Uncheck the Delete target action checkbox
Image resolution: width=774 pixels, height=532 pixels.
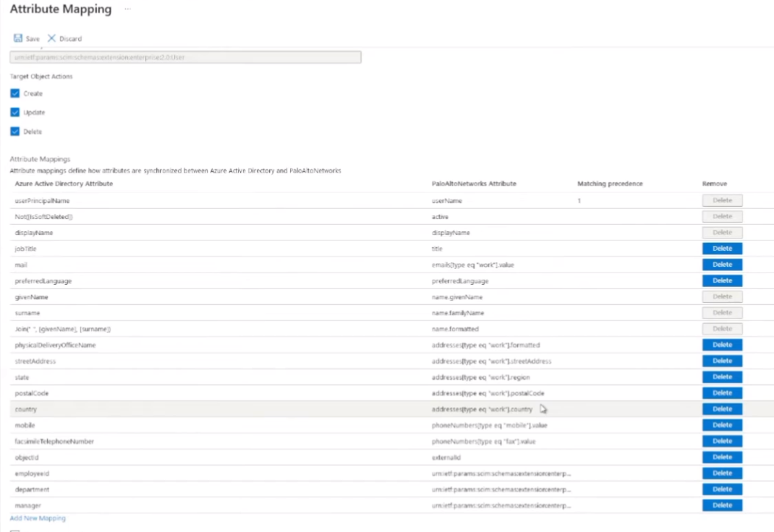14,132
